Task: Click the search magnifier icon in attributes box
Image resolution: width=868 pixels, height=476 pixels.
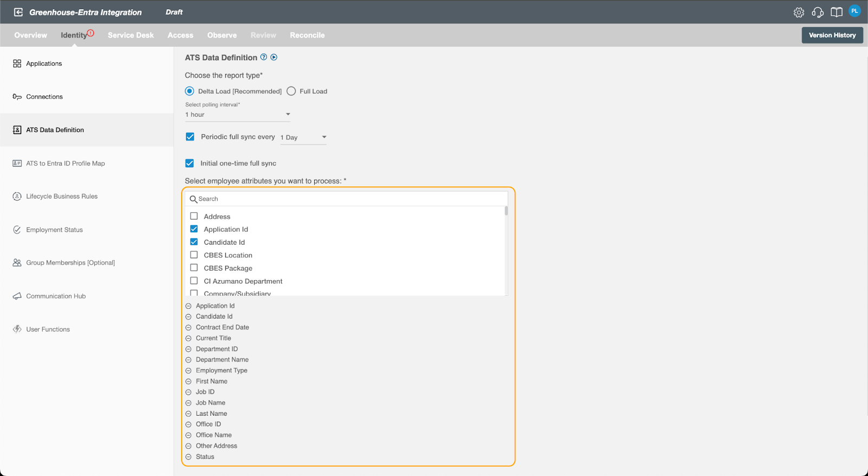Action: (x=193, y=199)
